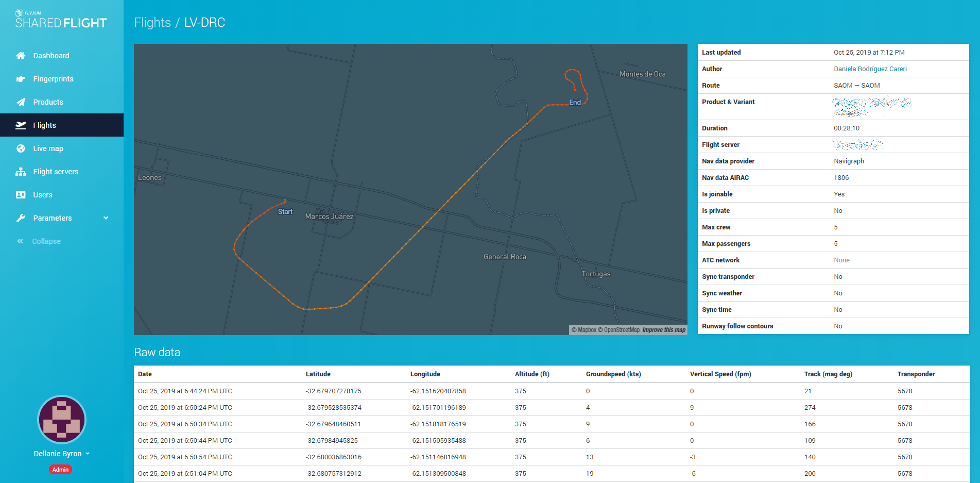Screen dimensions: 980x483
Task: Click the ATC network None value
Action: [x=841, y=260]
